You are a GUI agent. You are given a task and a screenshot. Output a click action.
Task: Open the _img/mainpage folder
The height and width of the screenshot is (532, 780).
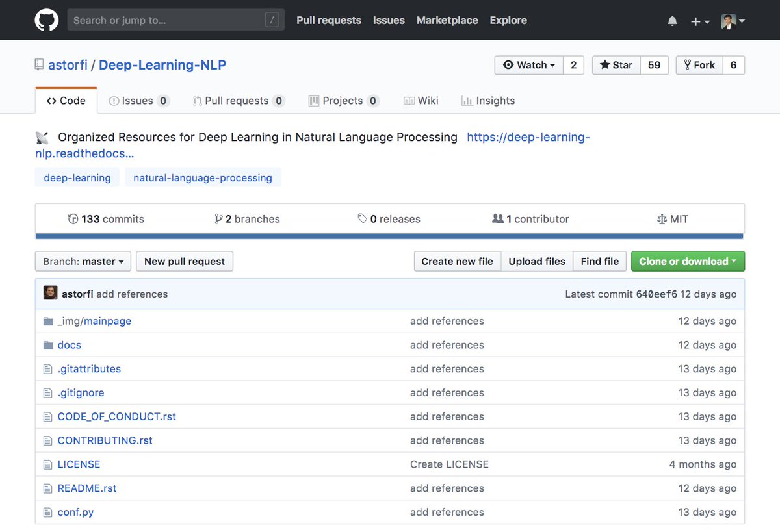pos(94,321)
